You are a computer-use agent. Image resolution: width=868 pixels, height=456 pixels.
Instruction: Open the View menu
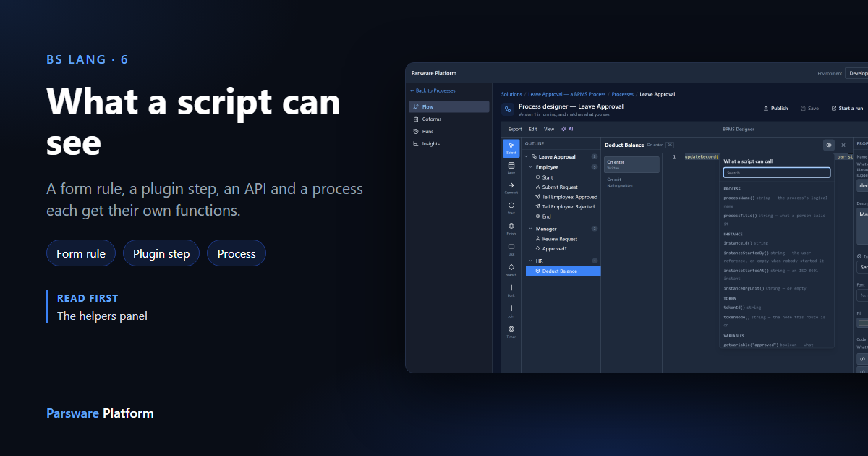[549, 129]
